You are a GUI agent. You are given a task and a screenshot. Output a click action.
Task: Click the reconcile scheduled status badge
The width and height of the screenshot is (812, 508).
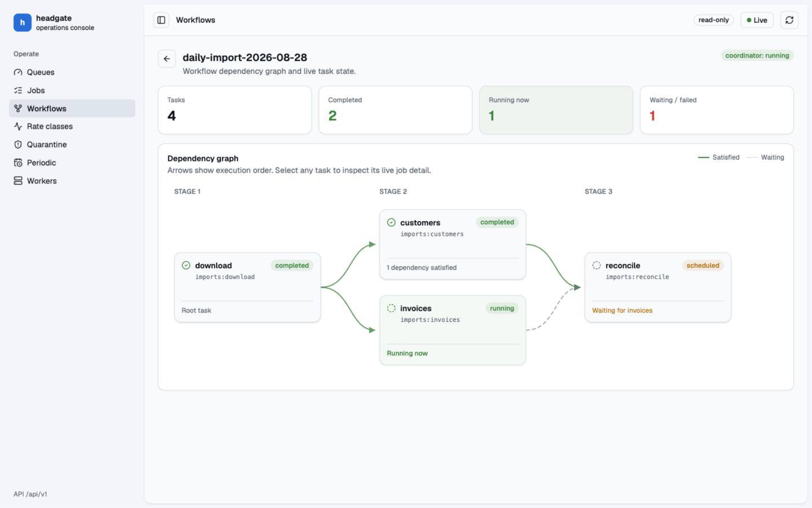coord(703,265)
